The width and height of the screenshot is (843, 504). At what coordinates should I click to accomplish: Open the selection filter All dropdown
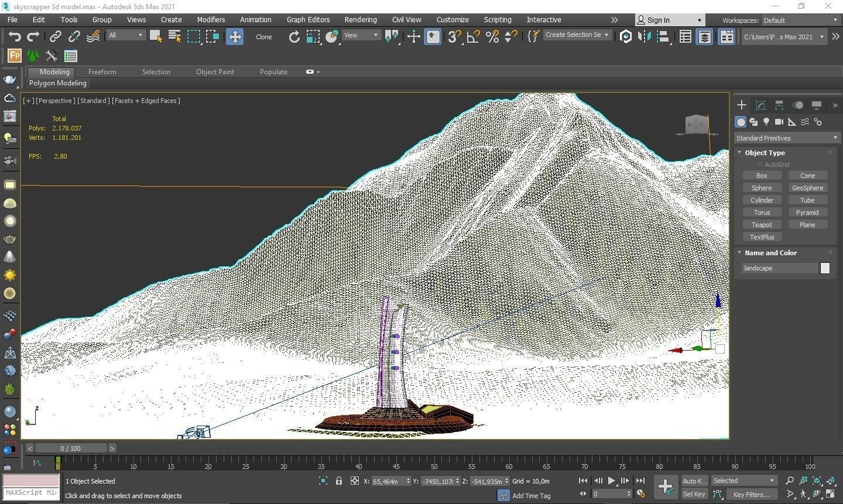125,35
